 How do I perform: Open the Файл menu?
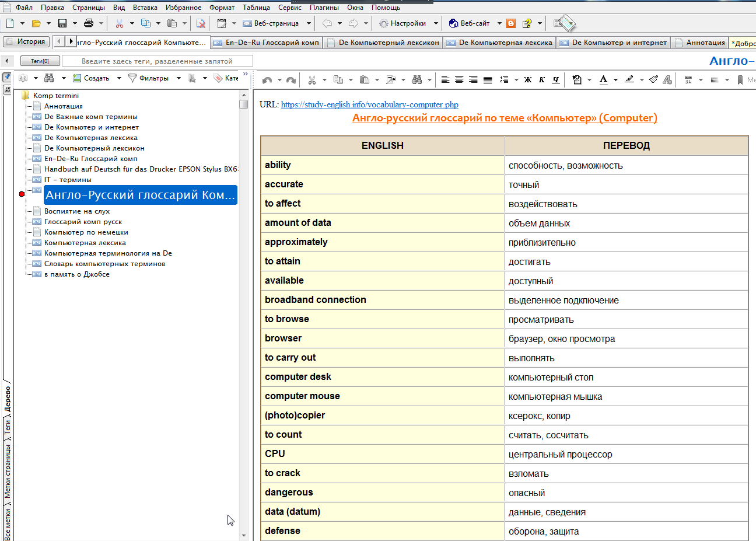(x=24, y=8)
